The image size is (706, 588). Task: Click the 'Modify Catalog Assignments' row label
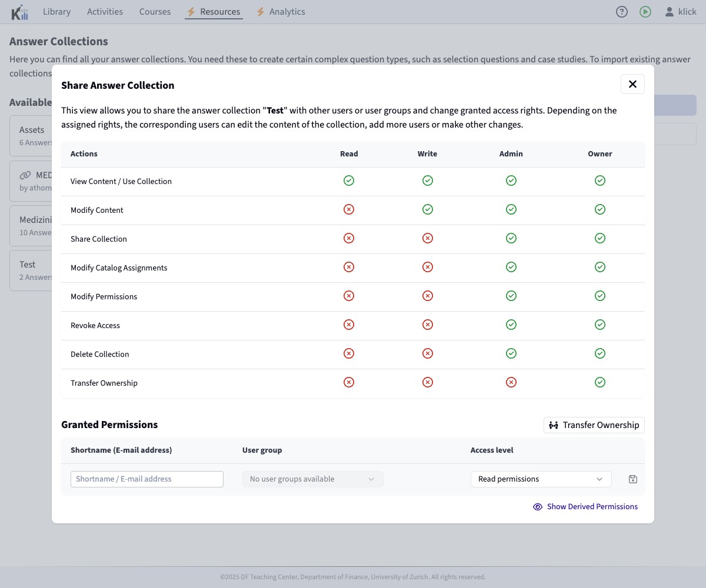coord(119,268)
